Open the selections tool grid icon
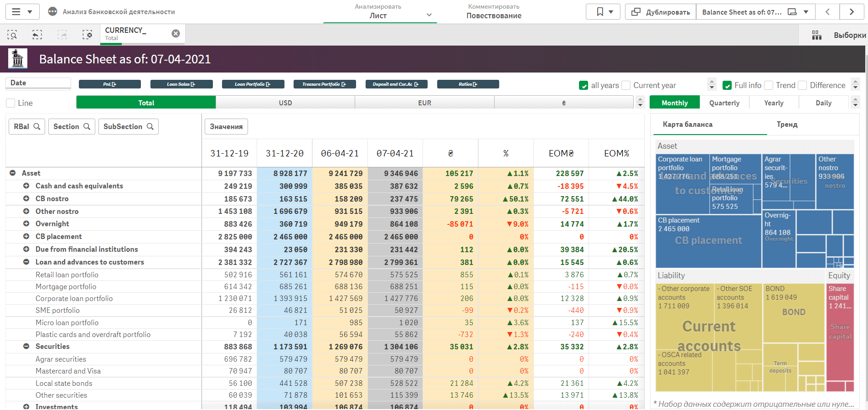Image resolution: width=868 pixels, height=410 pixels. tap(816, 35)
